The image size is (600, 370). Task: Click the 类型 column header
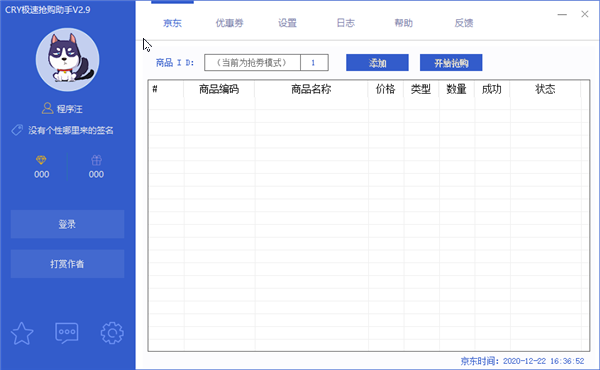pyautogui.click(x=421, y=89)
